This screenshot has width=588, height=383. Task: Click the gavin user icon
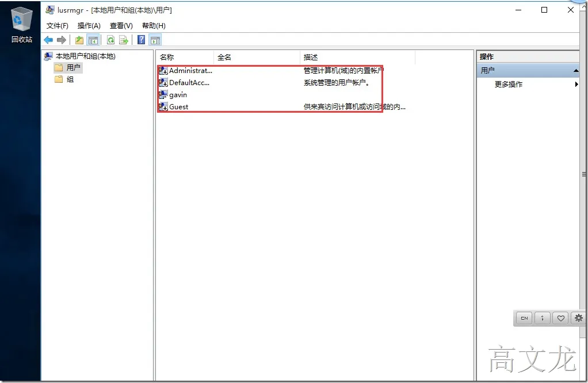[x=163, y=94]
